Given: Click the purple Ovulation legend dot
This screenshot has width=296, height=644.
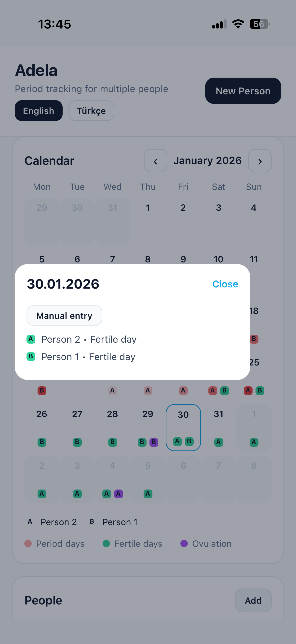Looking at the screenshot, I should pos(184,544).
